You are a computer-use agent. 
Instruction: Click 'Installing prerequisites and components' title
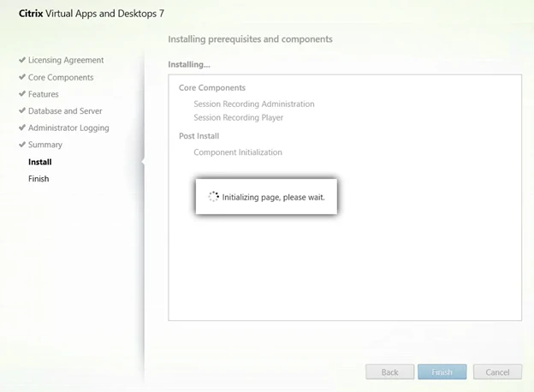tap(250, 39)
